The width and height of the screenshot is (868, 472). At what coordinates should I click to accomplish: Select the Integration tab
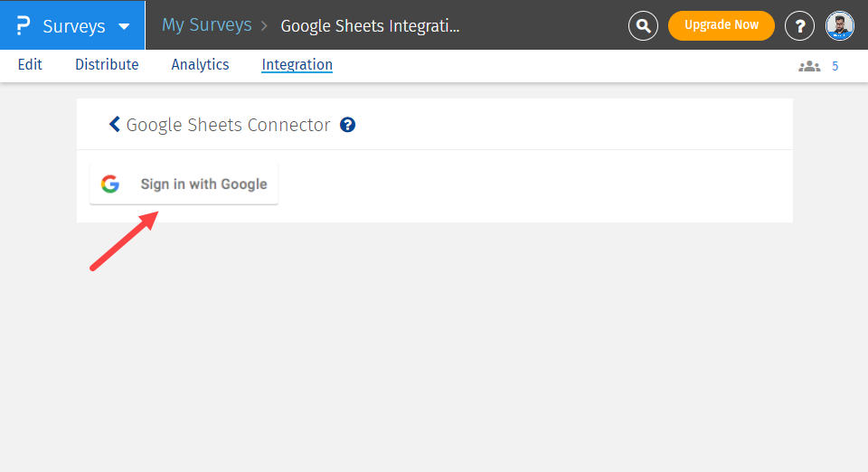(297, 64)
